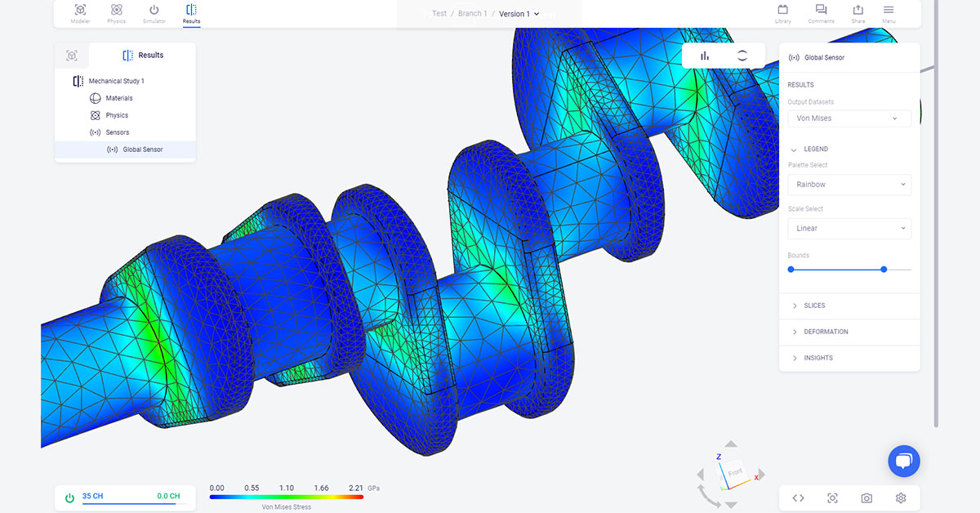Open the Simulator workspace
Screen dimensions: 980x513
[x=154, y=13]
